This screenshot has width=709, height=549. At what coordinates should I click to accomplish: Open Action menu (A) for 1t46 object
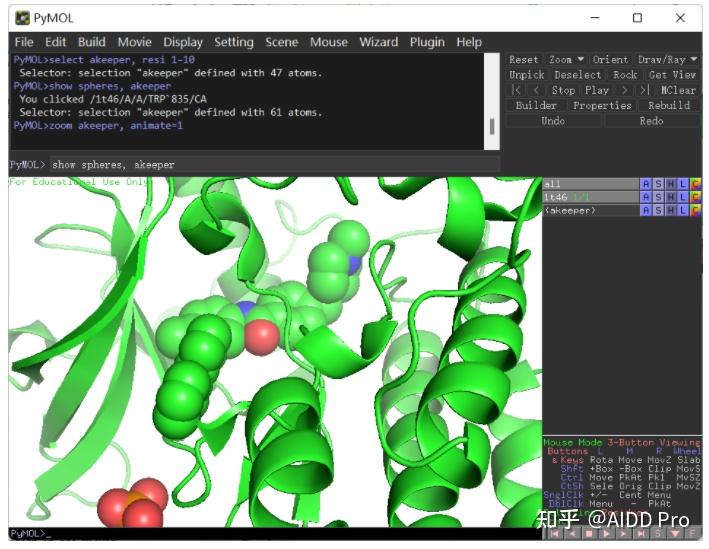645,197
